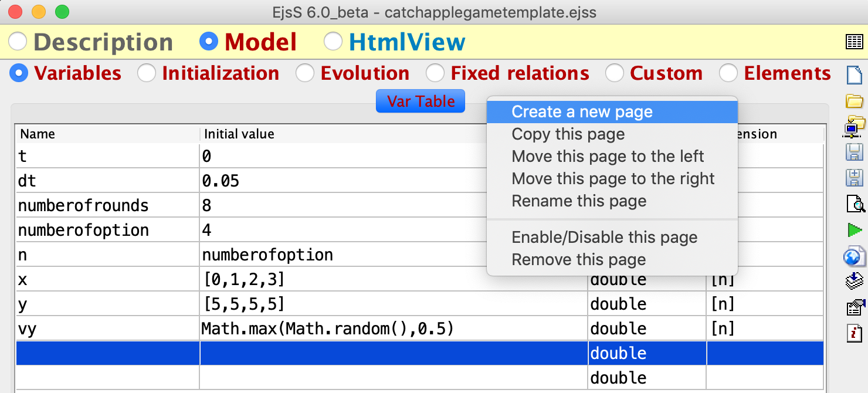
Task: Select the variable name cell vy
Action: coord(107,328)
